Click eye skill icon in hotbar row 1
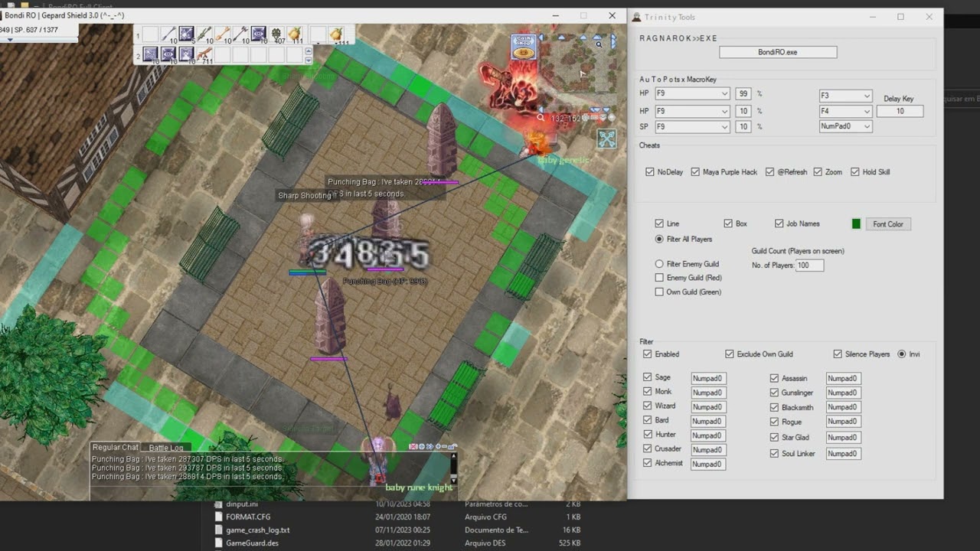Image resolution: width=980 pixels, height=551 pixels. pyautogui.click(x=258, y=34)
